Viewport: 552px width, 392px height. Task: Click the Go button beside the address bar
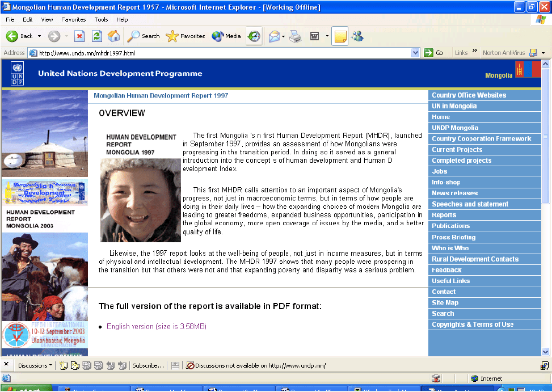[x=434, y=53]
